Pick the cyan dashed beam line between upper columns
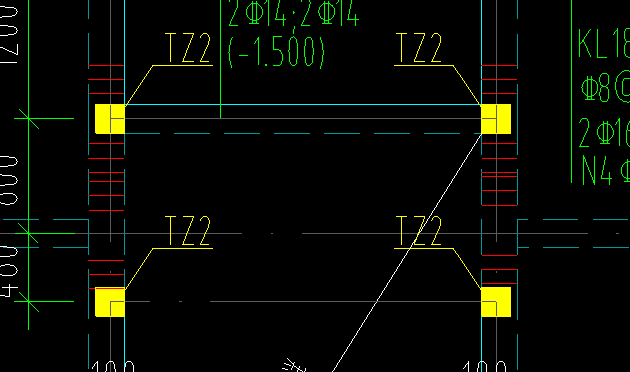630x372 pixels. click(303, 133)
